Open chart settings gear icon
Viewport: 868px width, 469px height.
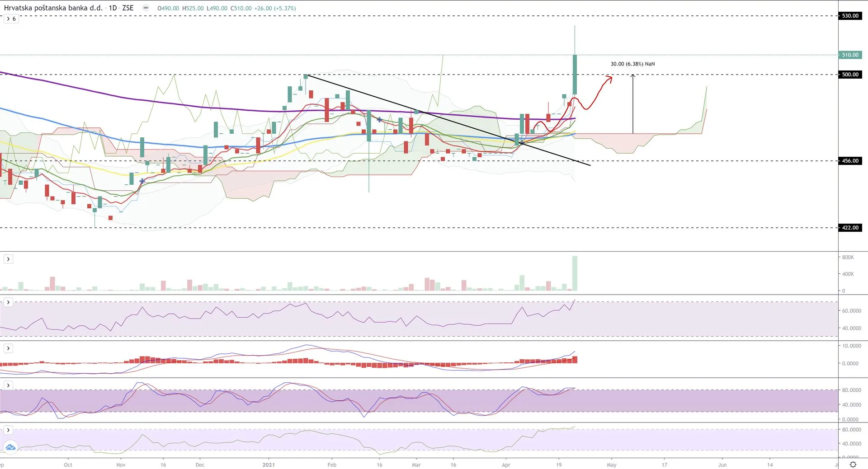[x=853, y=464]
